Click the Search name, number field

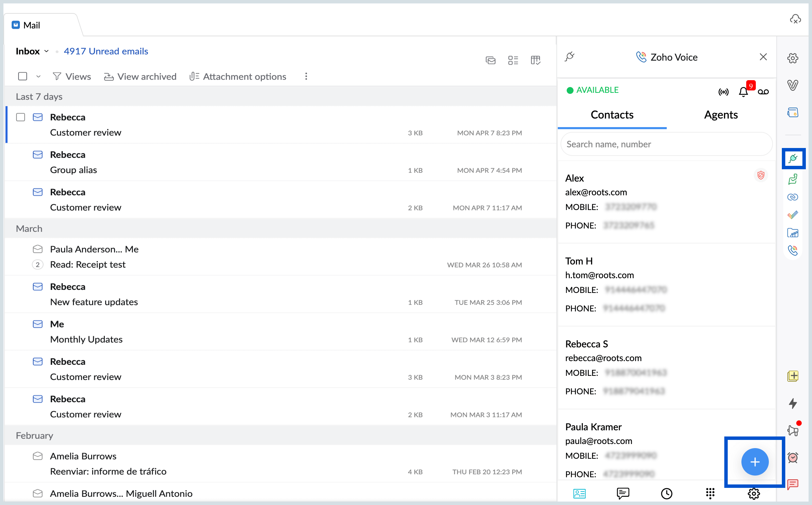(666, 144)
